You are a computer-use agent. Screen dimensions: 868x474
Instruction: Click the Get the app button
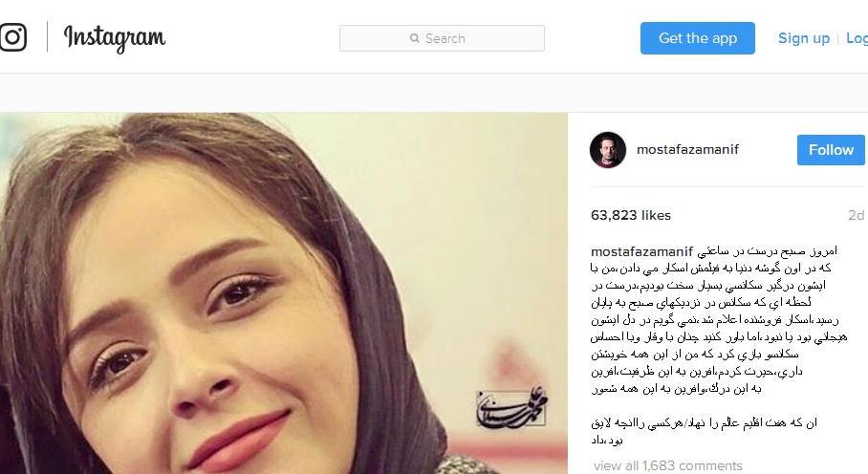(698, 38)
